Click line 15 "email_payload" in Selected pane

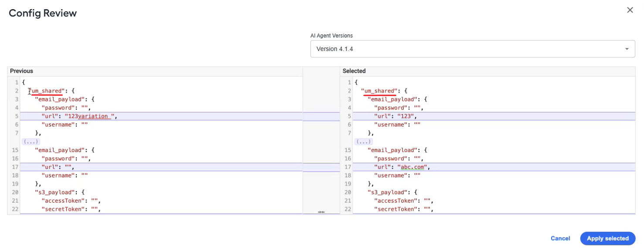(397, 150)
